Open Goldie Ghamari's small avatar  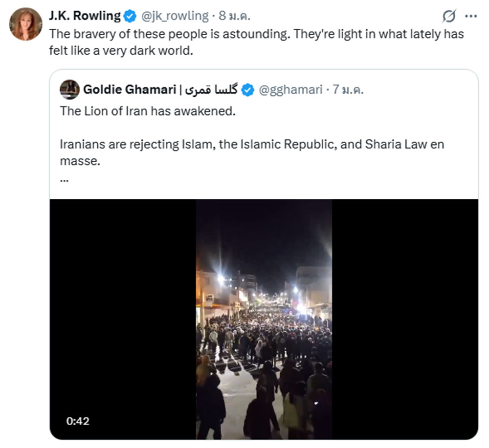69,89
